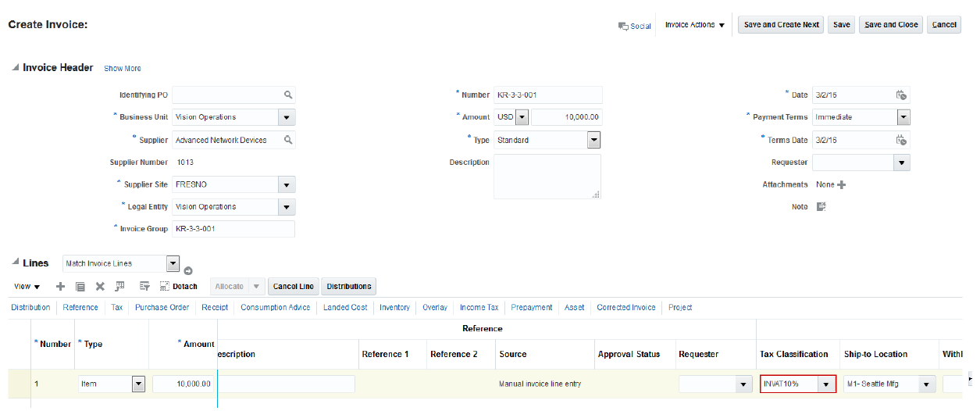Switch to Inventory tab
Image resolution: width=980 pixels, height=411 pixels.
tap(394, 307)
